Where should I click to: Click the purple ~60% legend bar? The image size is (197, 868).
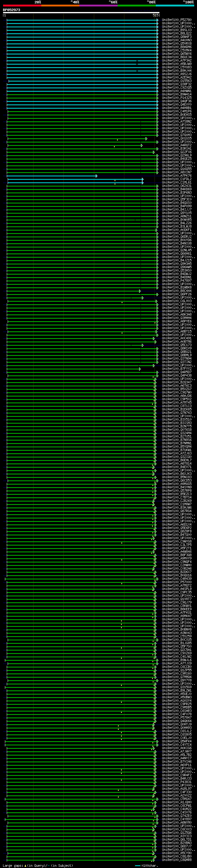pos(98,6)
